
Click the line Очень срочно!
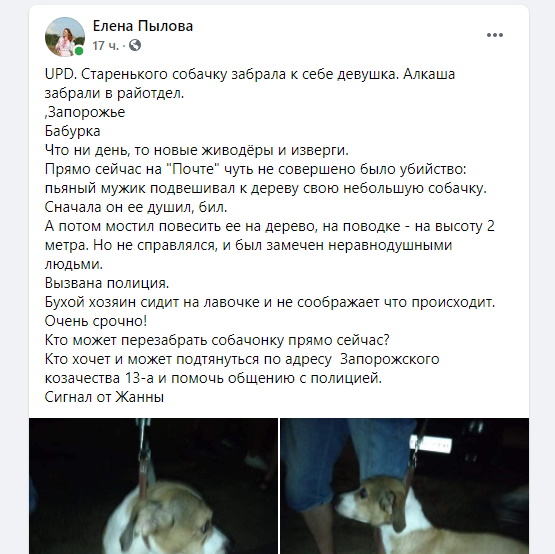point(96,321)
